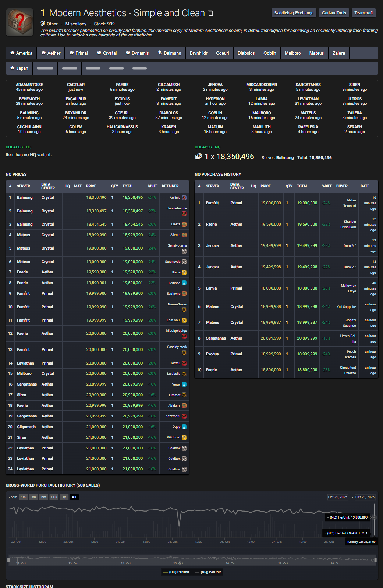Image resolution: width=383 pixels, height=588 pixels.
Task: Open GarlandTools link
Action: [334, 13]
